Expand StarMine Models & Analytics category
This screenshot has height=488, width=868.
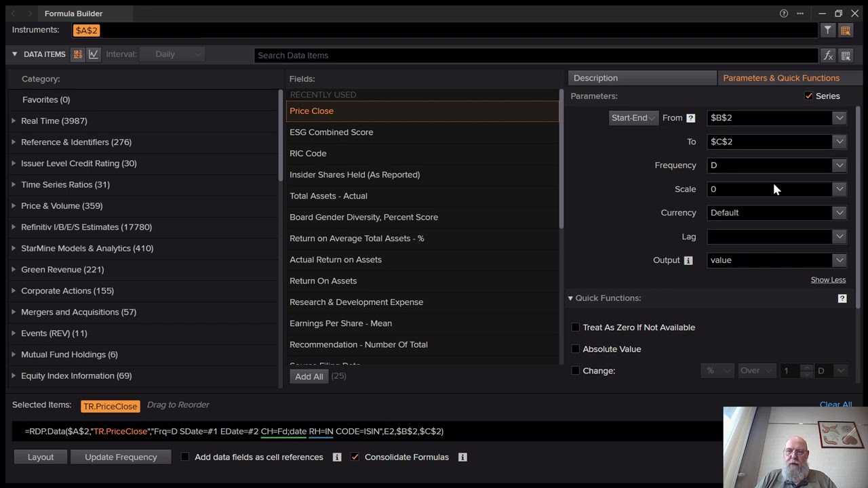[x=14, y=248]
